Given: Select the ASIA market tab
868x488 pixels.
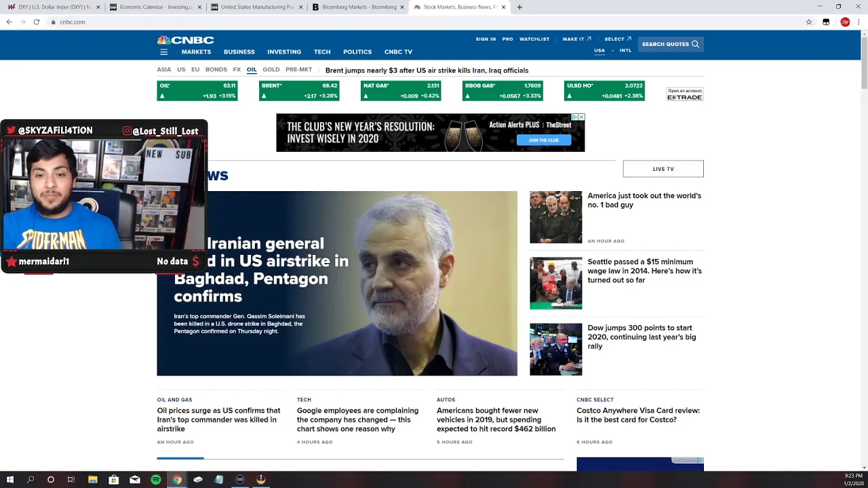Looking at the screenshot, I should [164, 70].
